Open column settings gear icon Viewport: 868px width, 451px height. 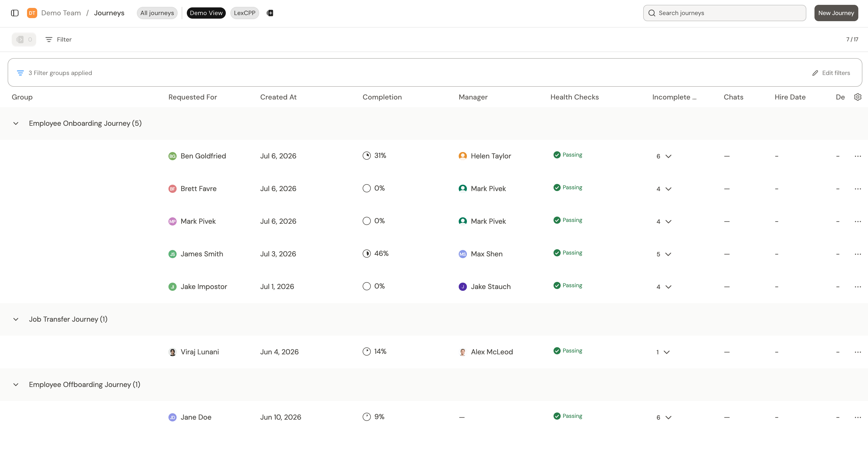858,97
